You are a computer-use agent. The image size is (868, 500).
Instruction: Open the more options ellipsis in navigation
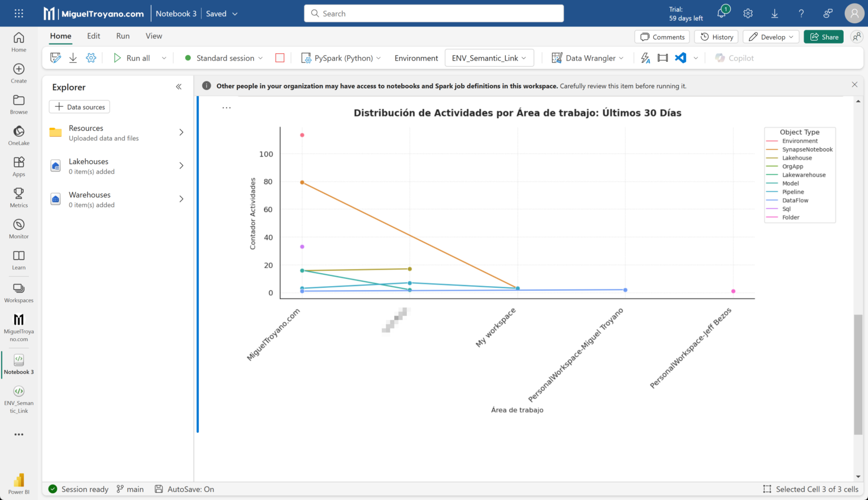19,434
